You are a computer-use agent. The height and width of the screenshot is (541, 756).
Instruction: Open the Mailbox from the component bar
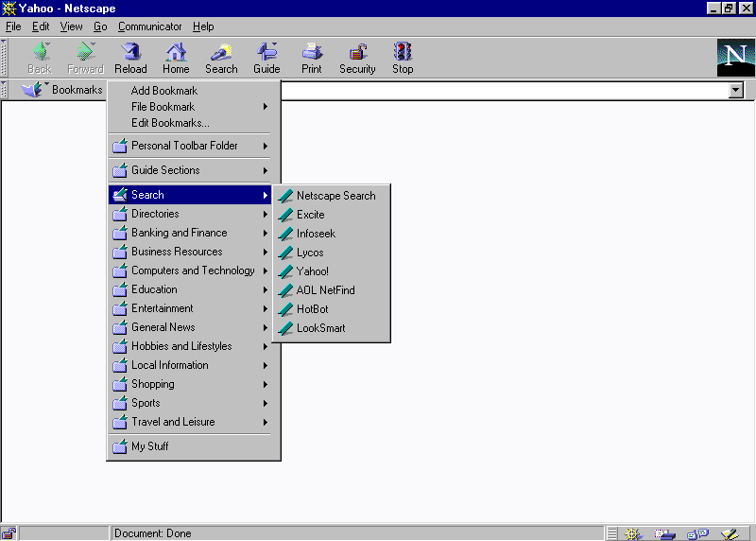[665, 533]
